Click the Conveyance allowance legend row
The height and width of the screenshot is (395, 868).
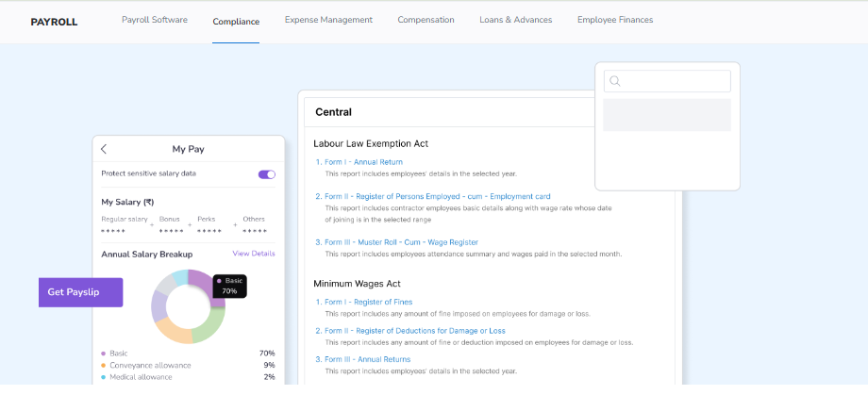click(x=188, y=366)
